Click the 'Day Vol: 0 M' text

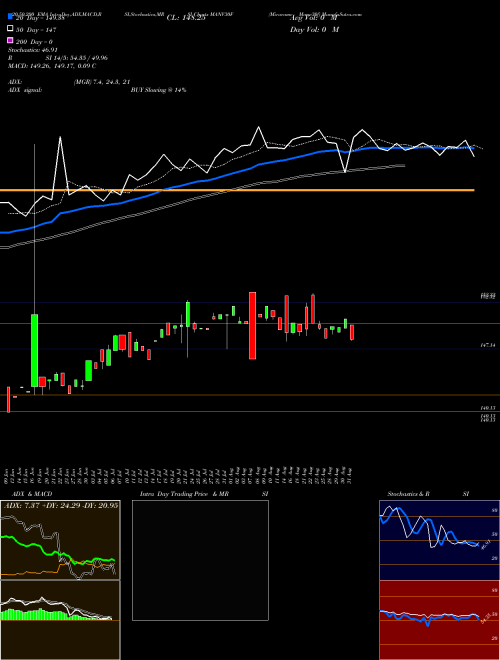click(314, 29)
